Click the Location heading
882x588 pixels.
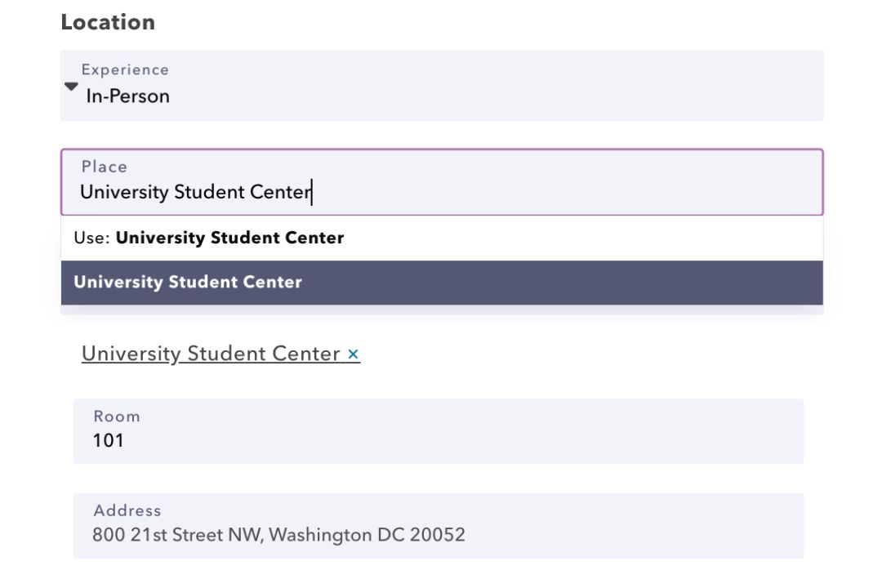(x=109, y=22)
